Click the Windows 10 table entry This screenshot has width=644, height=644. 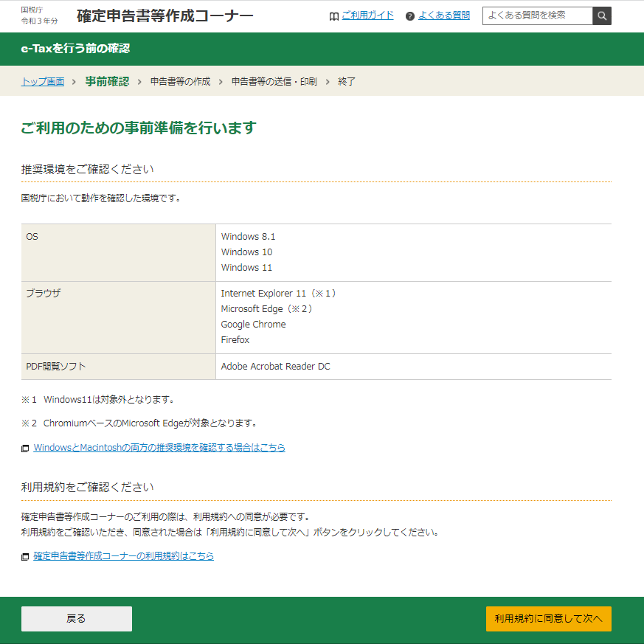[x=246, y=252]
